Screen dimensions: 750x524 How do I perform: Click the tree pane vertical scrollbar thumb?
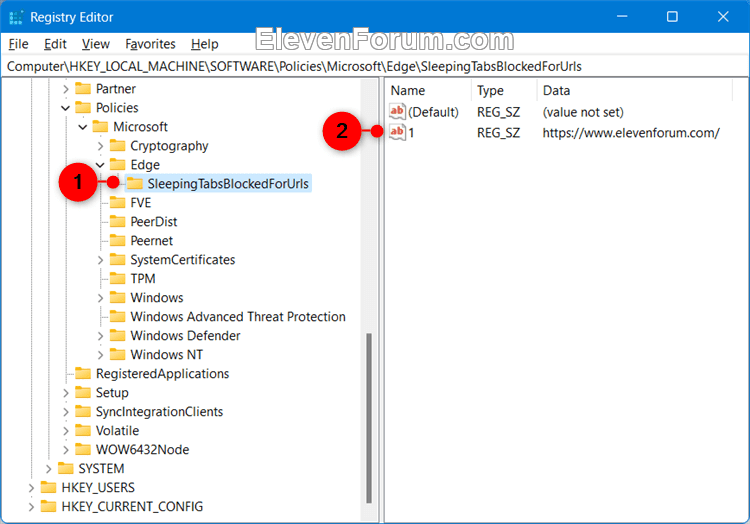coord(369,418)
